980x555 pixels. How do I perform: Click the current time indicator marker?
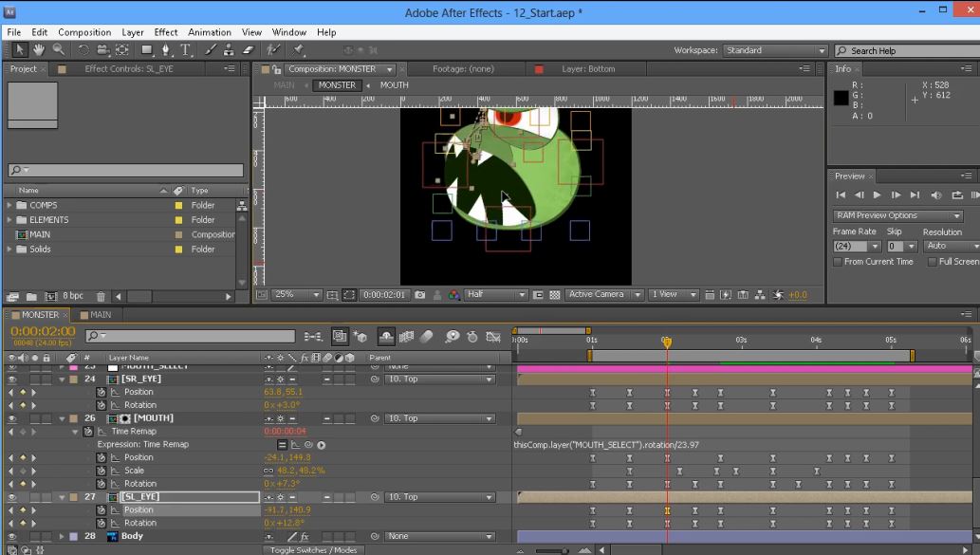667,342
